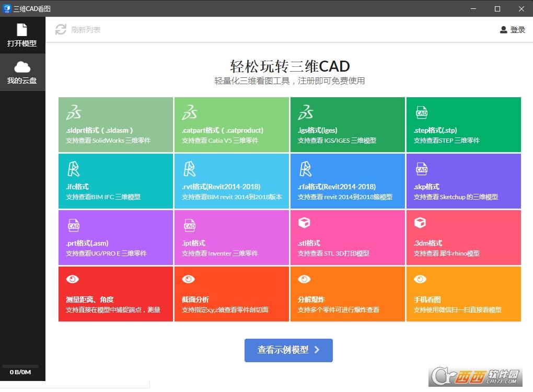Click 支持查看 STL 3D打印模型 description

click(333, 253)
